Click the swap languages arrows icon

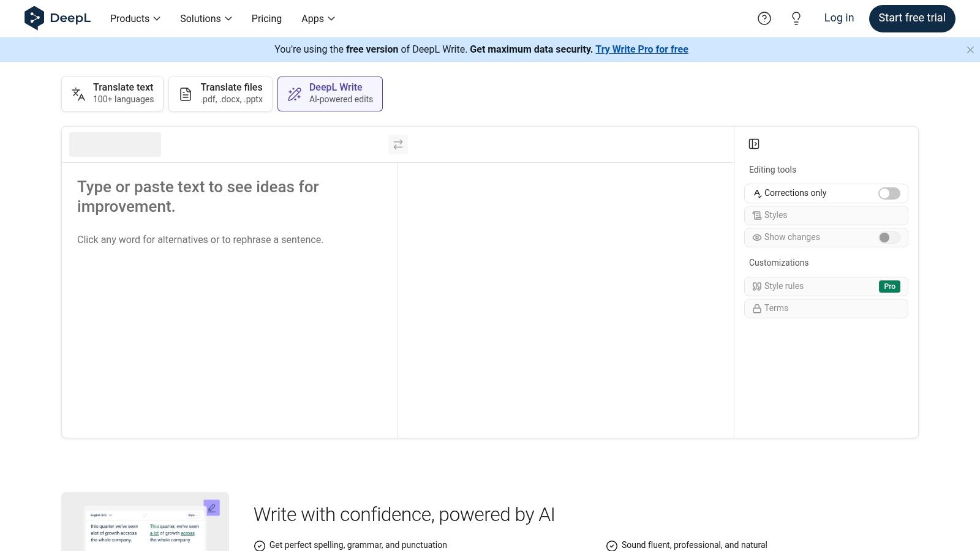point(398,144)
